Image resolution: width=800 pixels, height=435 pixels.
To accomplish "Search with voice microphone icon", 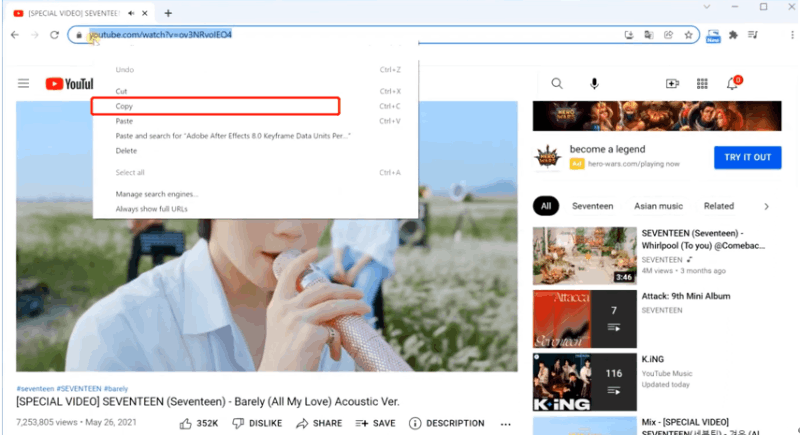I will click(594, 83).
